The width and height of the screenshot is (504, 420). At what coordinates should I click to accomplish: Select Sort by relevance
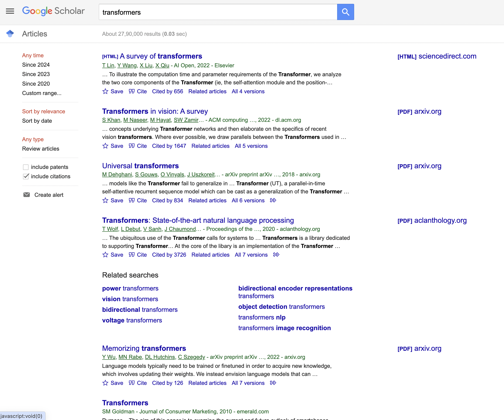(43, 111)
